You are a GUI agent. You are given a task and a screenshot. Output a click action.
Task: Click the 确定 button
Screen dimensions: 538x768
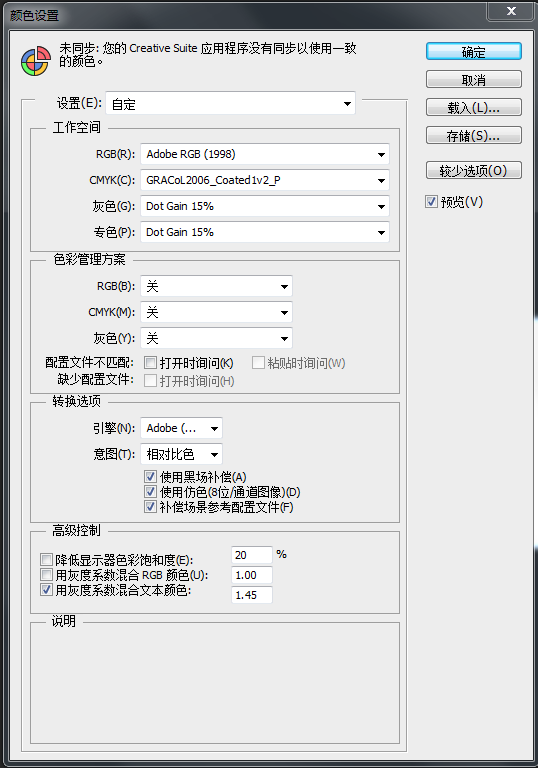tap(473, 51)
